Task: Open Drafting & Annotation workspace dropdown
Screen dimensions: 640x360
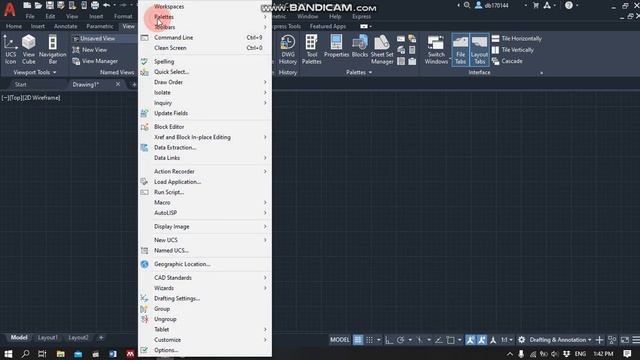Action: point(560,340)
